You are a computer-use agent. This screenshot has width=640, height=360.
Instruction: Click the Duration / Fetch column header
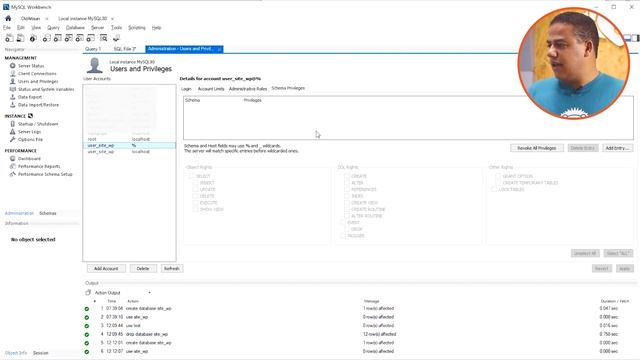point(615,301)
